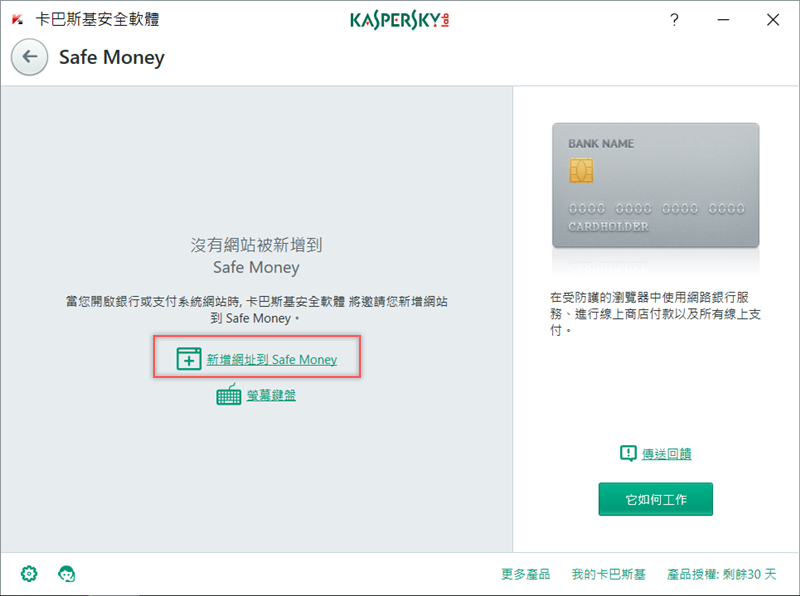Click the 卡巴斯基安全軟體 window title
The width and height of the screenshot is (800, 596).
[97, 19]
